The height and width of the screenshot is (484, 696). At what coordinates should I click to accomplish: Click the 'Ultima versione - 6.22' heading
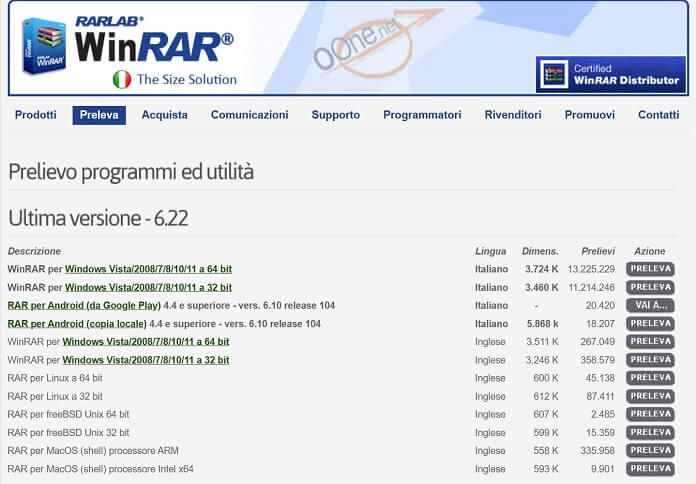tap(98, 218)
